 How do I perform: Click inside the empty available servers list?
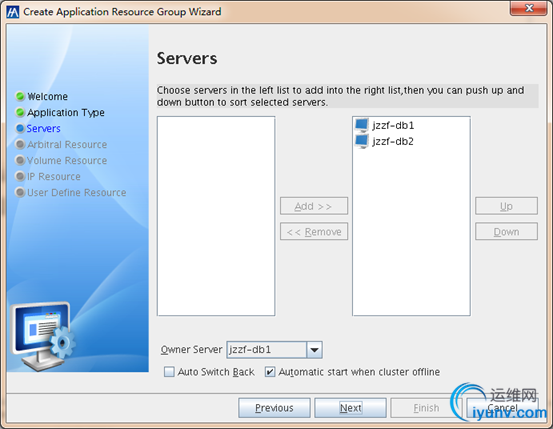216,216
